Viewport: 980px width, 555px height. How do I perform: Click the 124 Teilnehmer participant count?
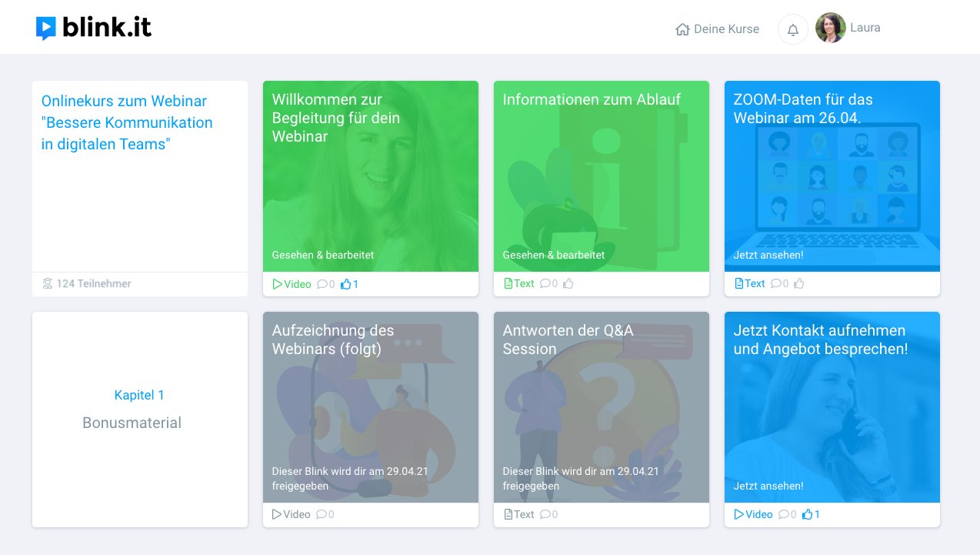pos(94,284)
